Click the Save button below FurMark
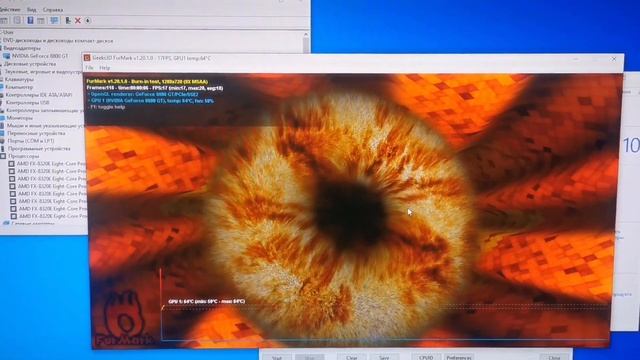This screenshot has height=360, width=640. click(384, 358)
